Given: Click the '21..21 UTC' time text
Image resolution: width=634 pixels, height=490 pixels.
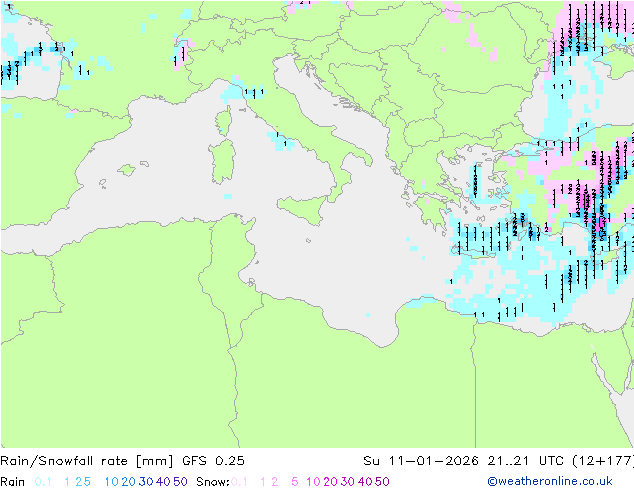Looking at the screenshot, I should tap(527, 461).
